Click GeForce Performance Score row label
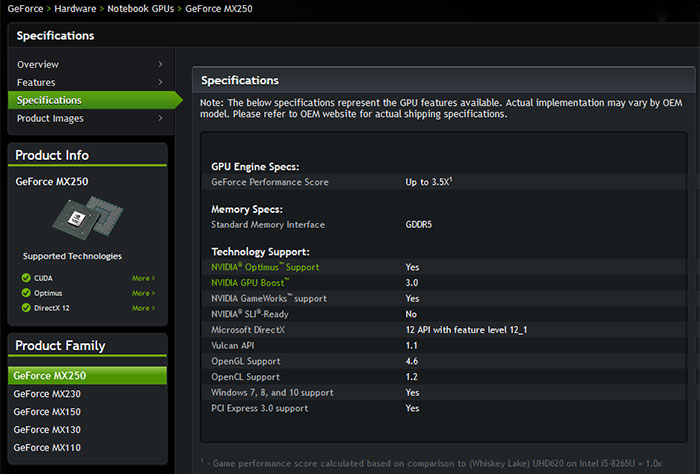The image size is (700, 474). (270, 182)
